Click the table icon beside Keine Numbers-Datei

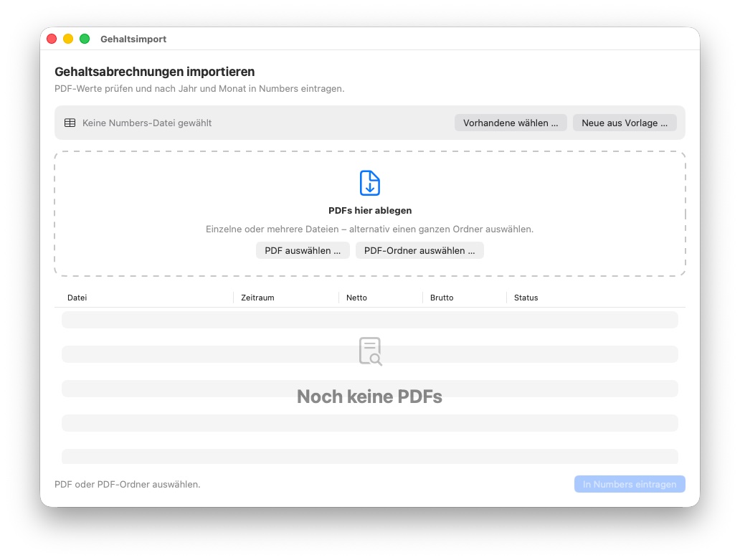(70, 123)
